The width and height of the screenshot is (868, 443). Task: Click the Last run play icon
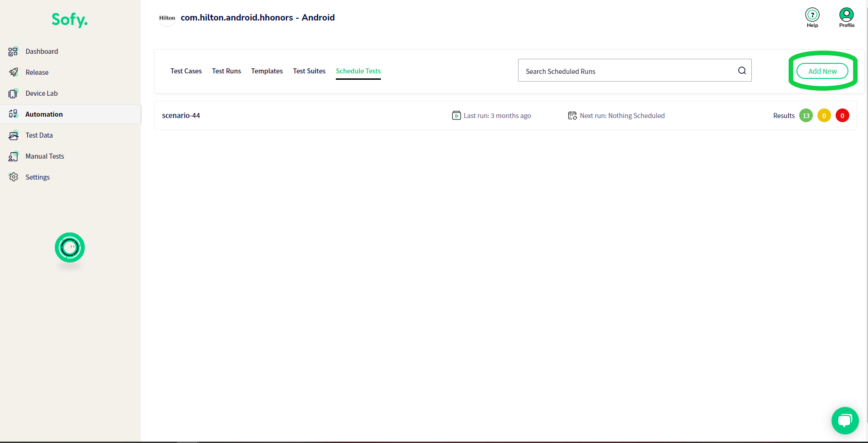(x=456, y=115)
